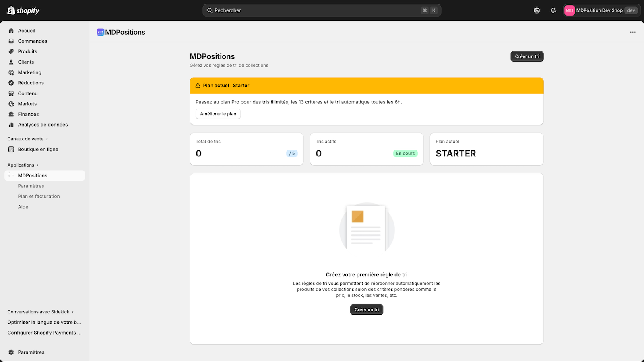
Task: Expand the Canaux de vente section
Action: [x=27, y=138]
